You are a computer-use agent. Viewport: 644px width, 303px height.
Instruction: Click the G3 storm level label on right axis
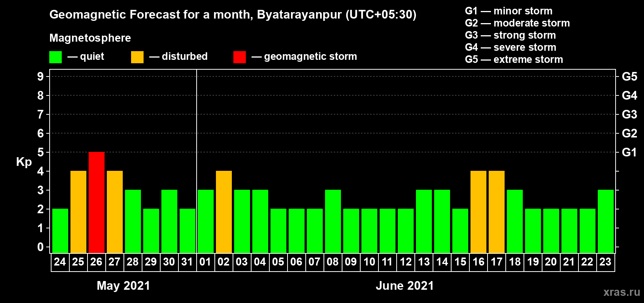pyautogui.click(x=629, y=114)
